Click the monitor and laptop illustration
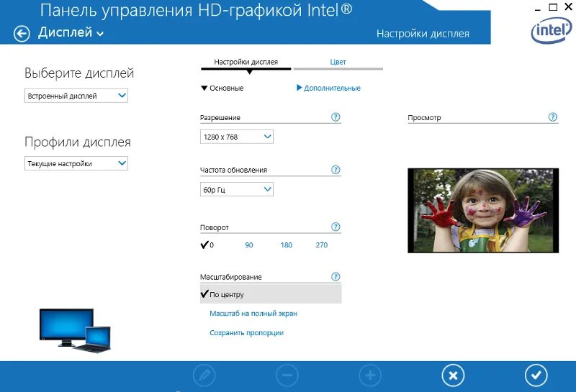 pyautogui.click(x=75, y=330)
